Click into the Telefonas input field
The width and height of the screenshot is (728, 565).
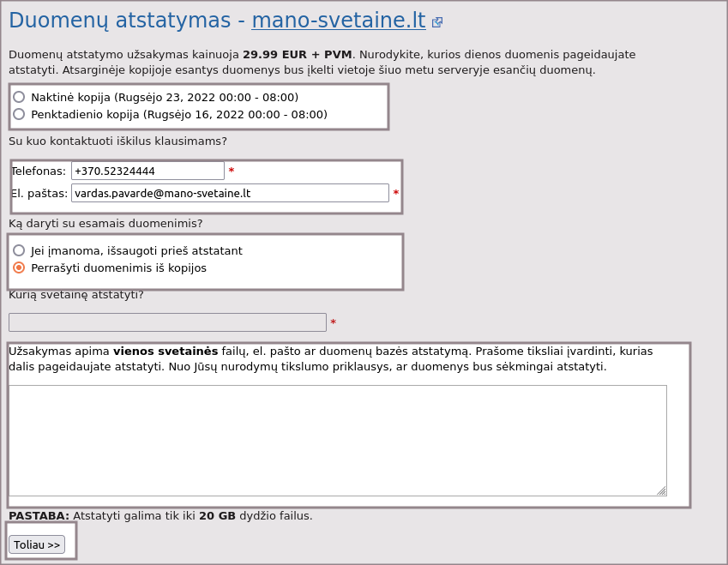(147, 171)
